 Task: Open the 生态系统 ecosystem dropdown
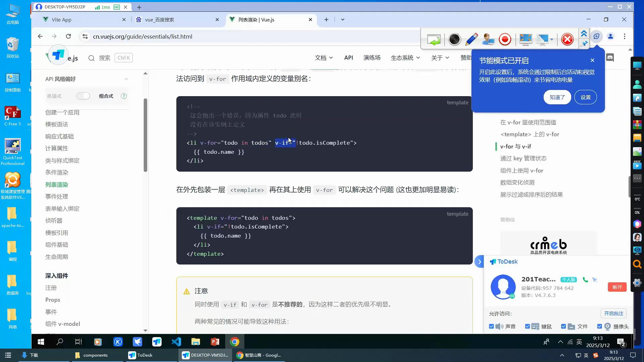coord(405,58)
